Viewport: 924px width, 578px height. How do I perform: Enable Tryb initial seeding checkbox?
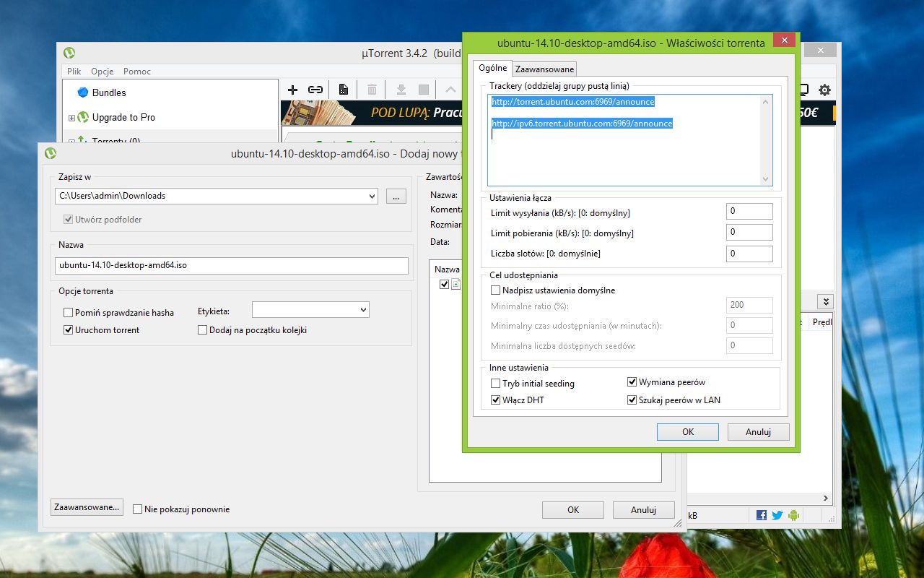pyautogui.click(x=496, y=384)
